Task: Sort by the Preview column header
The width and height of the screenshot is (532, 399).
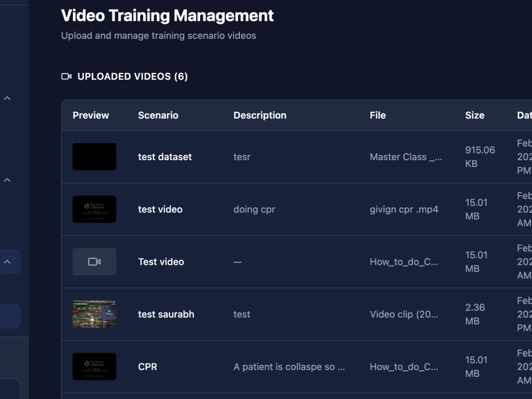Action: coord(91,115)
